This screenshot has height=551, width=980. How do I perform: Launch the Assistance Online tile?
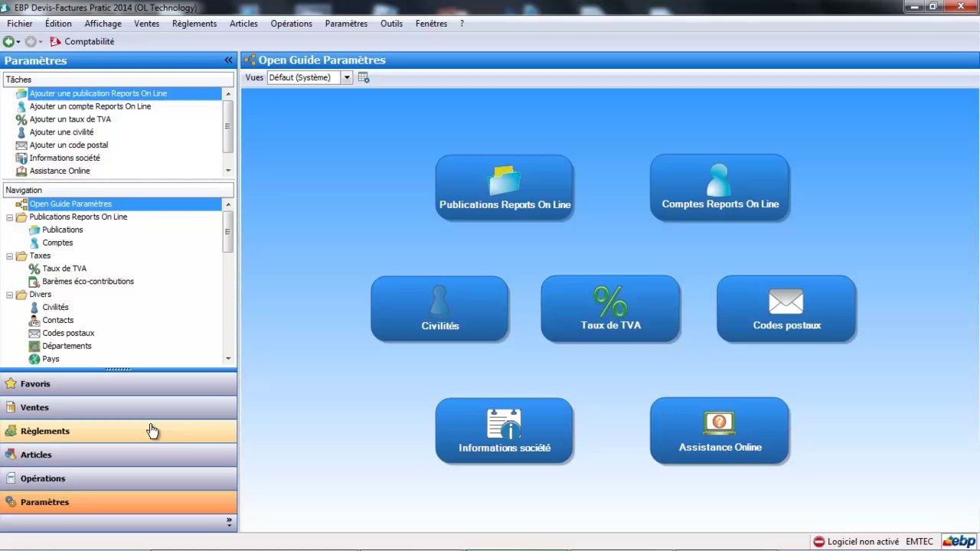[719, 431]
